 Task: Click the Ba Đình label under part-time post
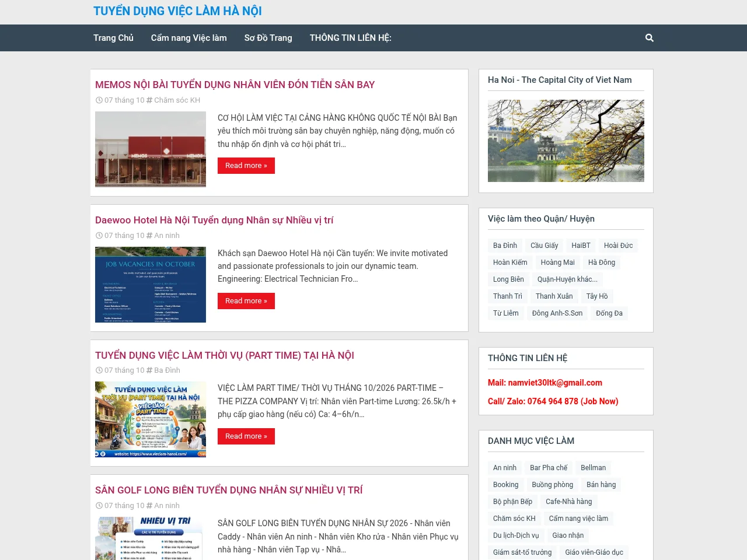point(167,370)
